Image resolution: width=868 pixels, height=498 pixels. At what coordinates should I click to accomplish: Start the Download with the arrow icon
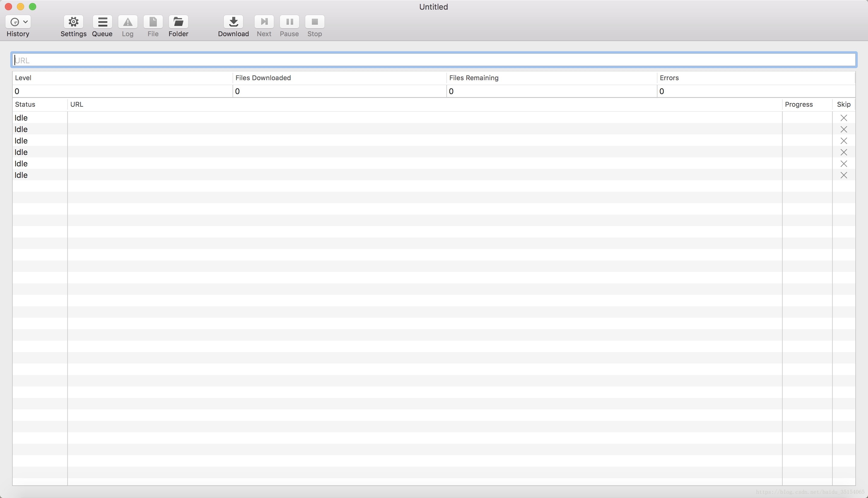233,22
